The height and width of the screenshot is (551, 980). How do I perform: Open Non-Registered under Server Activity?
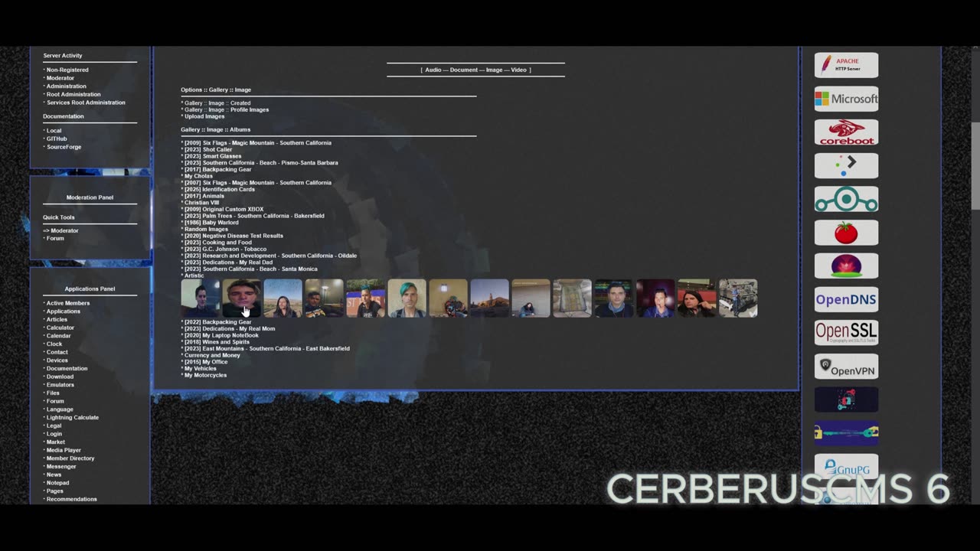click(67, 70)
